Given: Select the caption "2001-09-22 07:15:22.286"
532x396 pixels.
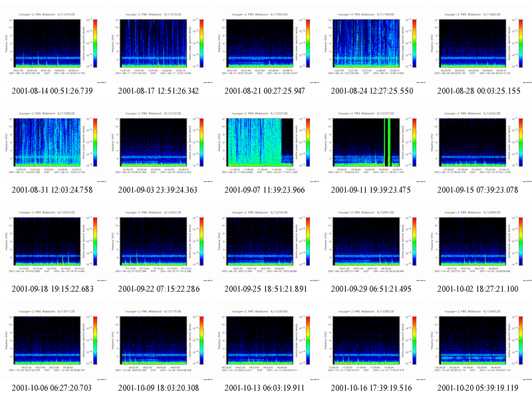Looking at the screenshot, I should click(159, 289).
